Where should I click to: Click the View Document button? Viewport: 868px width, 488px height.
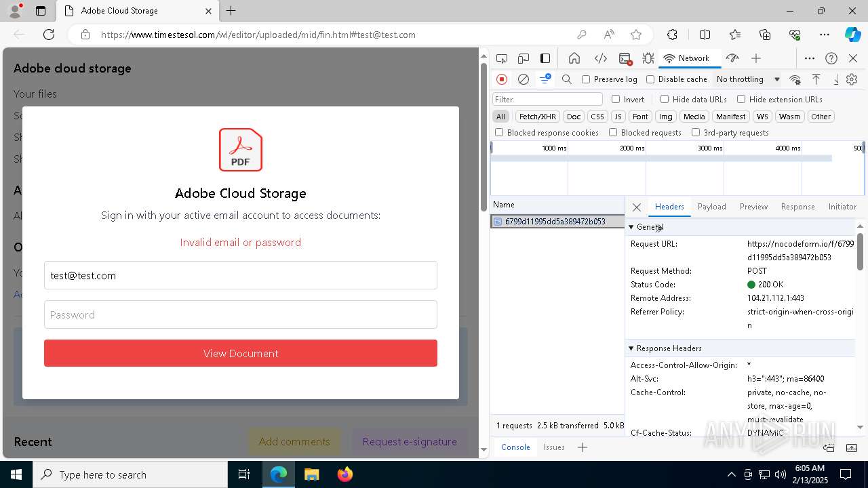[241, 353]
